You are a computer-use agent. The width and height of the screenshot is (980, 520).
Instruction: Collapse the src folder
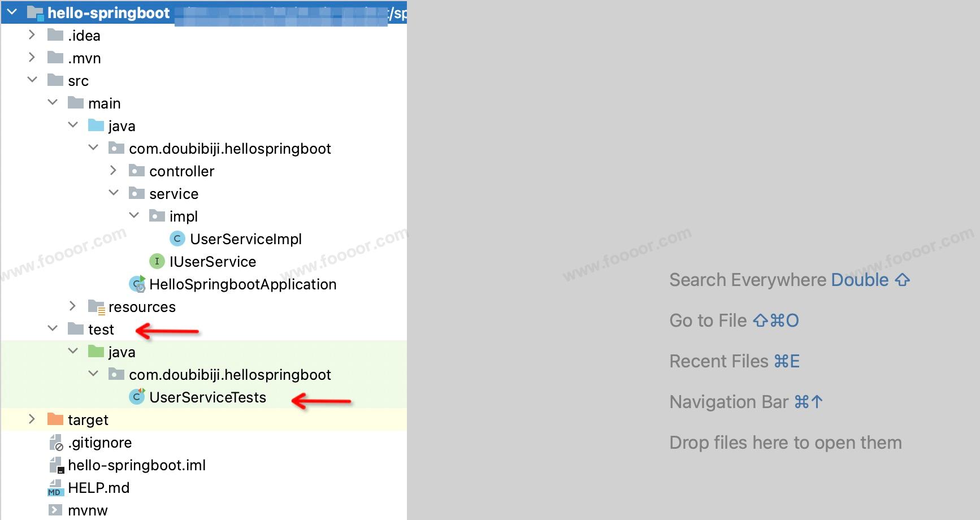pos(32,80)
